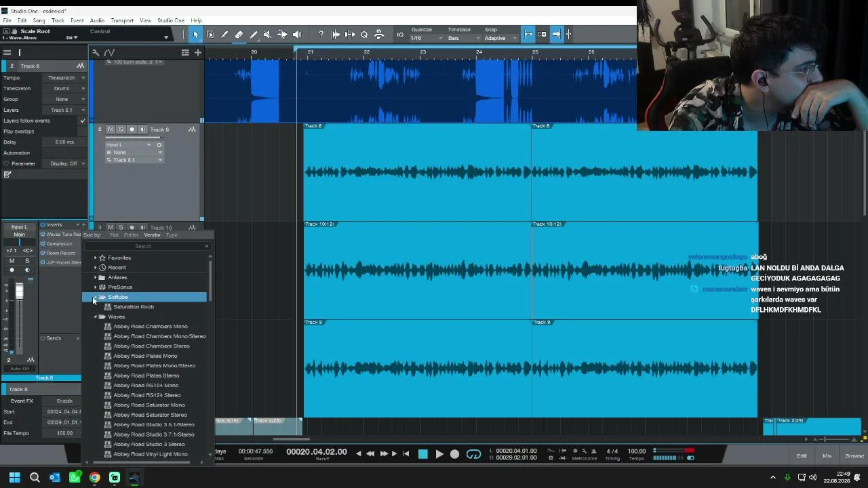Select the Range tool
The image size is (868, 488).
coord(210,35)
